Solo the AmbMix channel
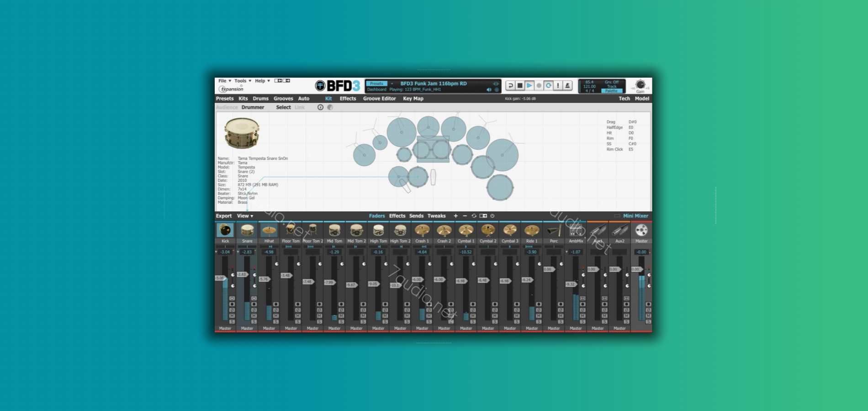 point(582,322)
